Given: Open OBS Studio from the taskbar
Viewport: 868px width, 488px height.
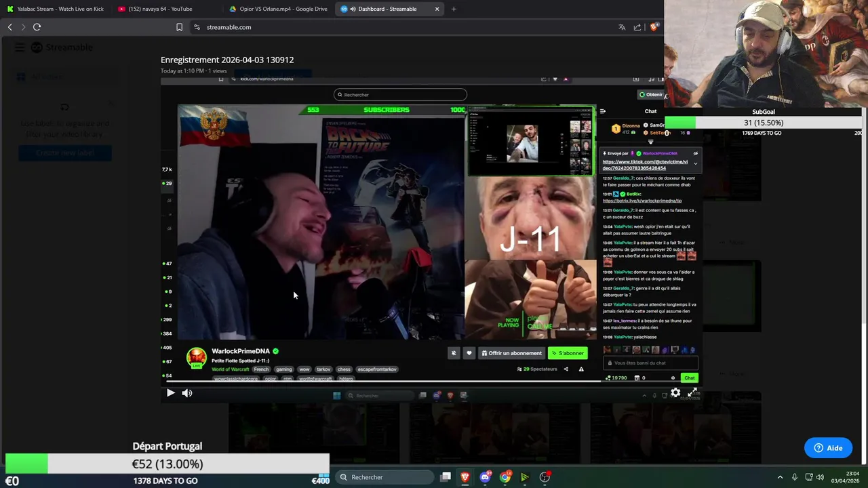Looking at the screenshot, I should point(545,477).
